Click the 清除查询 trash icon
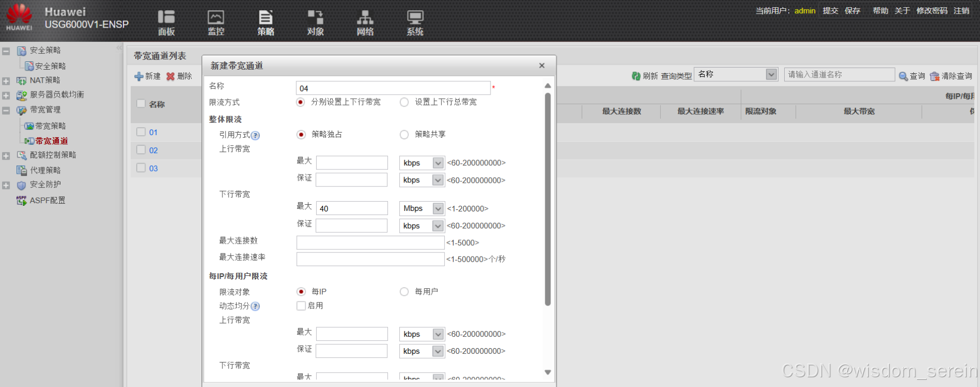The image size is (980, 387). [934, 76]
